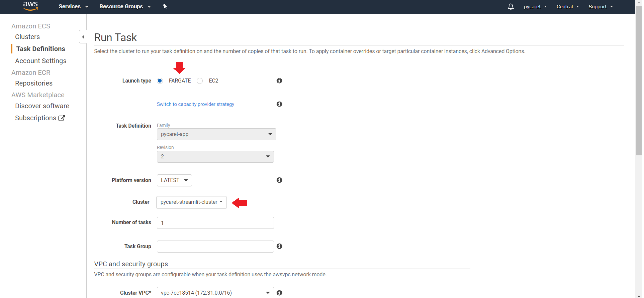Open the Services menu
This screenshot has width=644, height=298.
[73, 7]
